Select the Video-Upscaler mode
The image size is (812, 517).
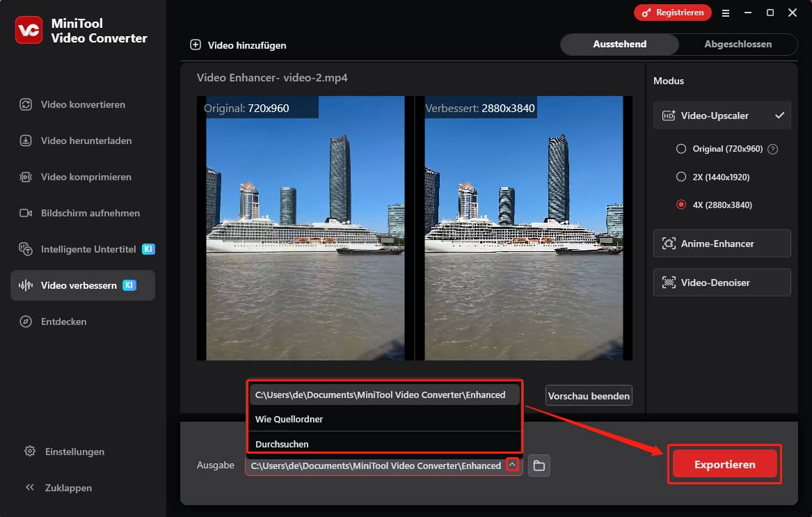pyautogui.click(x=722, y=116)
